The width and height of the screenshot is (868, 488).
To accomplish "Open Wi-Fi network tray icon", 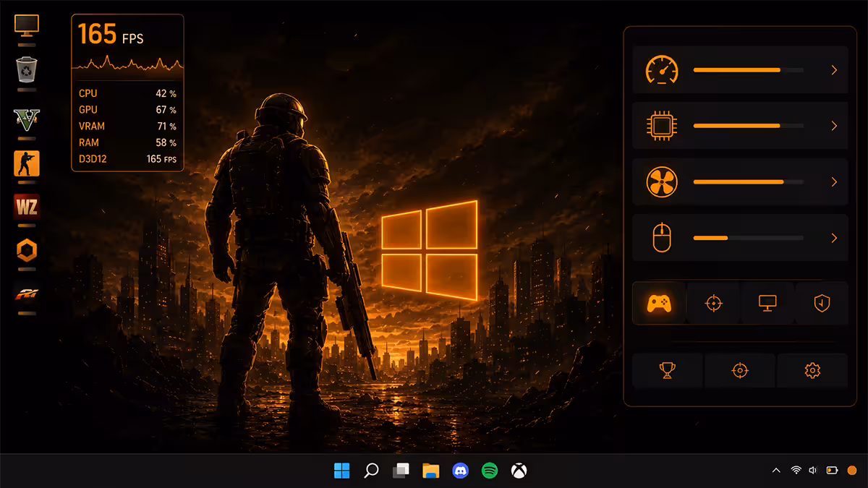I will (796, 471).
